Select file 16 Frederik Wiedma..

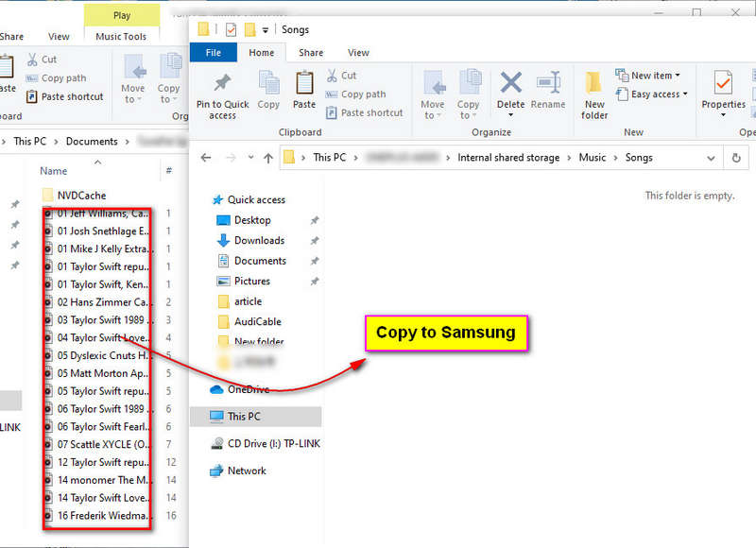click(96, 516)
